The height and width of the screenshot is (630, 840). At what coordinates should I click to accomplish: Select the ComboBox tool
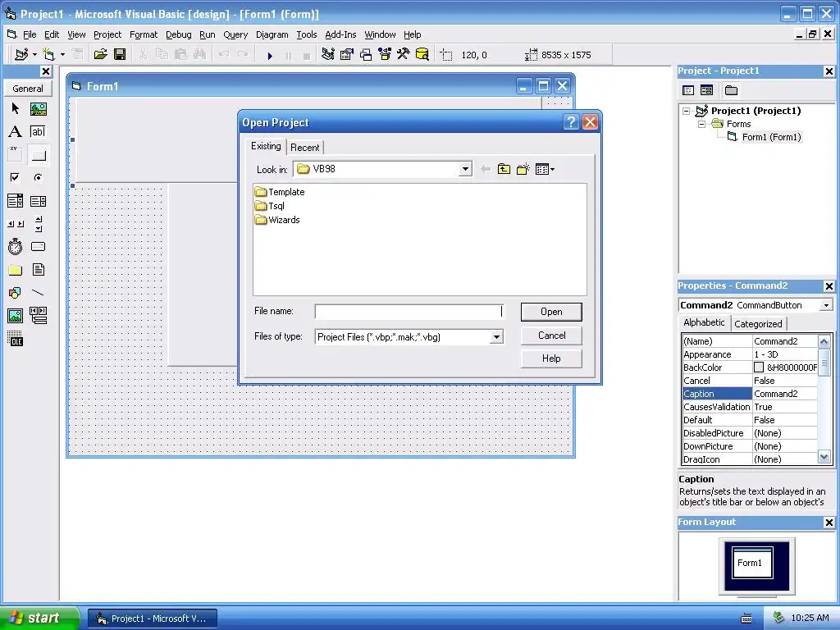(x=15, y=201)
